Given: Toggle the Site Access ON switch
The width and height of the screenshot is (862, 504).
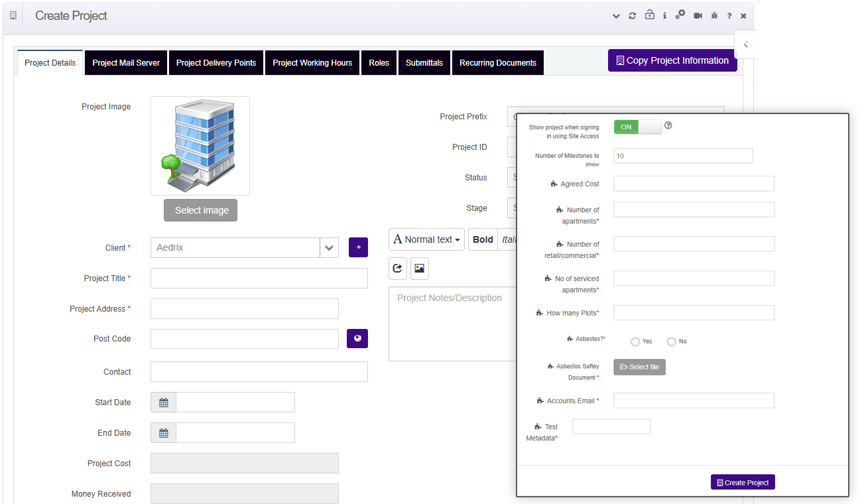Looking at the screenshot, I should 637,127.
